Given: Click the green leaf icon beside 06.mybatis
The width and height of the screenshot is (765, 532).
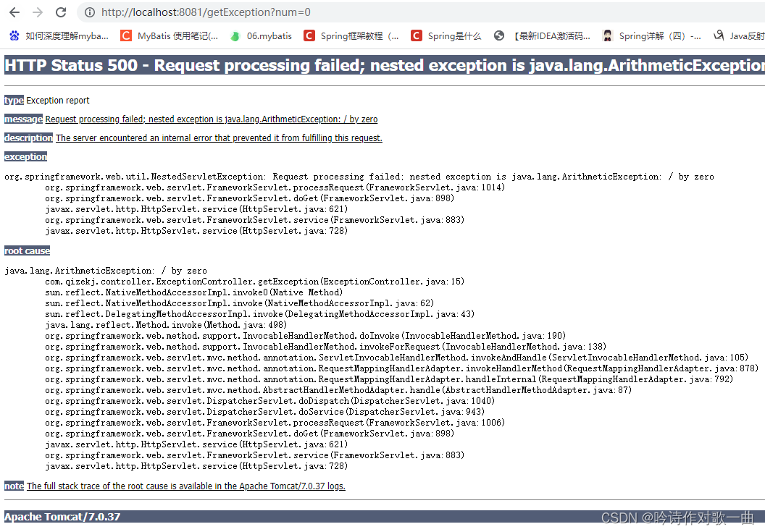Looking at the screenshot, I should [x=235, y=36].
